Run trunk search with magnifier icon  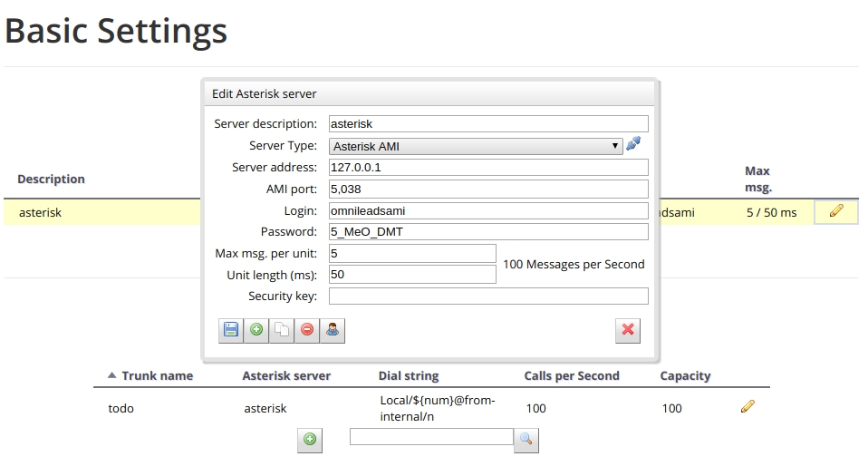(526, 440)
